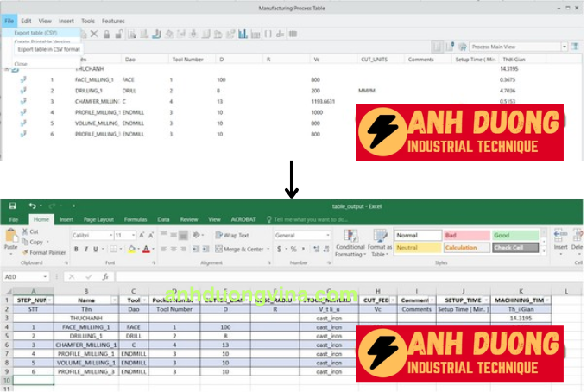This screenshot has height=392, width=587.
Task: Open Conditional Formatting in Styles group
Action: click(350, 242)
